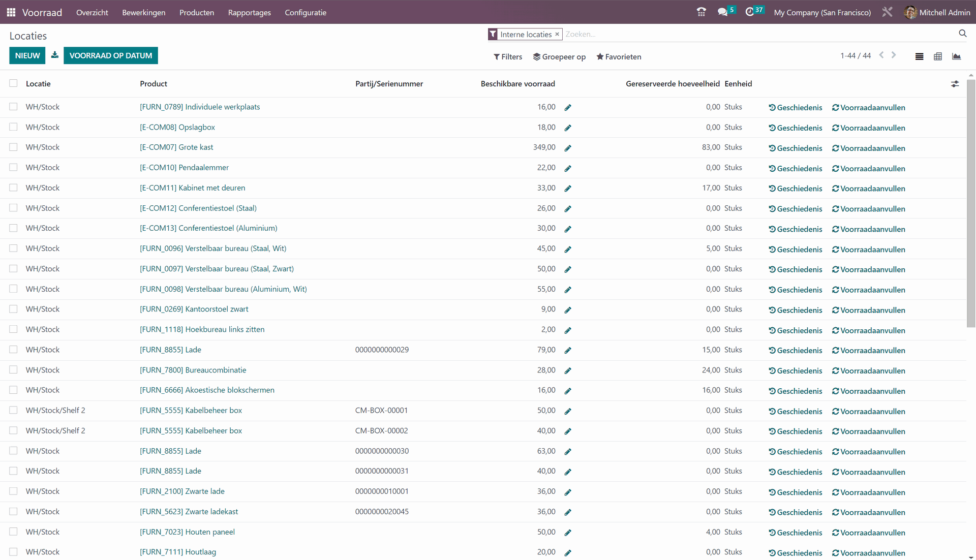Open the Groepeer op dropdown
This screenshot has height=560, width=976.
tap(559, 57)
